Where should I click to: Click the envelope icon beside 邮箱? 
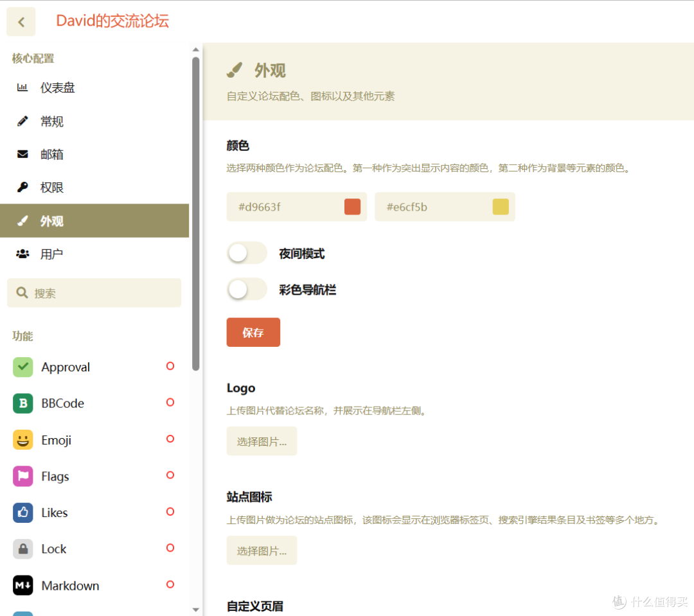click(22, 154)
